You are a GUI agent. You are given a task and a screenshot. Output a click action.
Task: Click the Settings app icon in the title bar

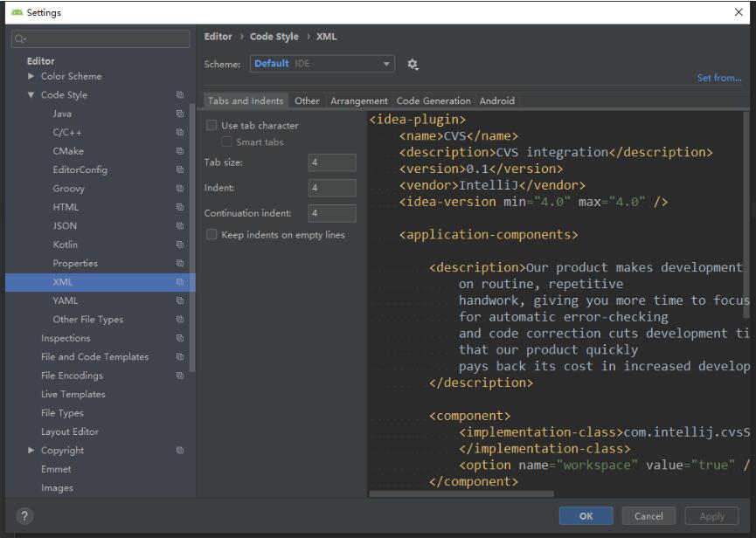pos(17,10)
